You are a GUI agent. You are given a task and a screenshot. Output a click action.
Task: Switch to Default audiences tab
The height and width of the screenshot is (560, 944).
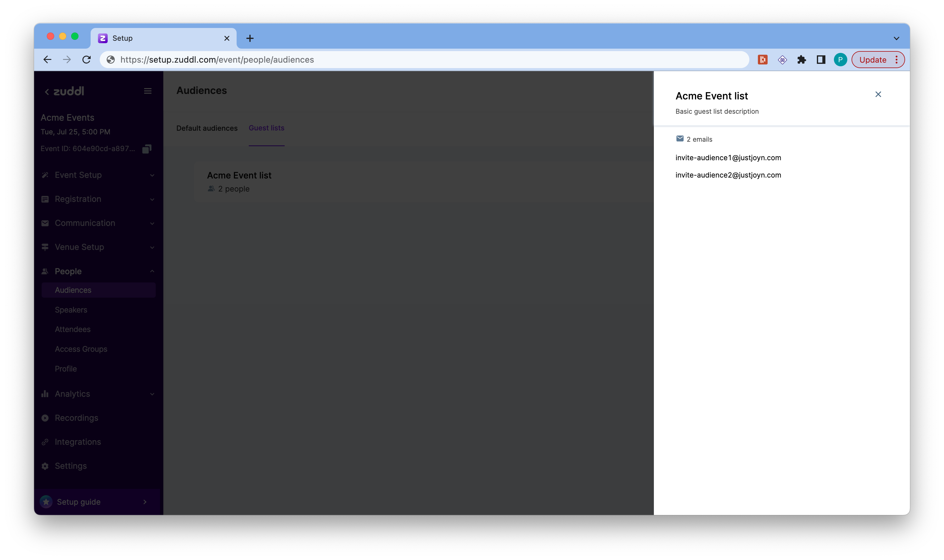coord(207,128)
